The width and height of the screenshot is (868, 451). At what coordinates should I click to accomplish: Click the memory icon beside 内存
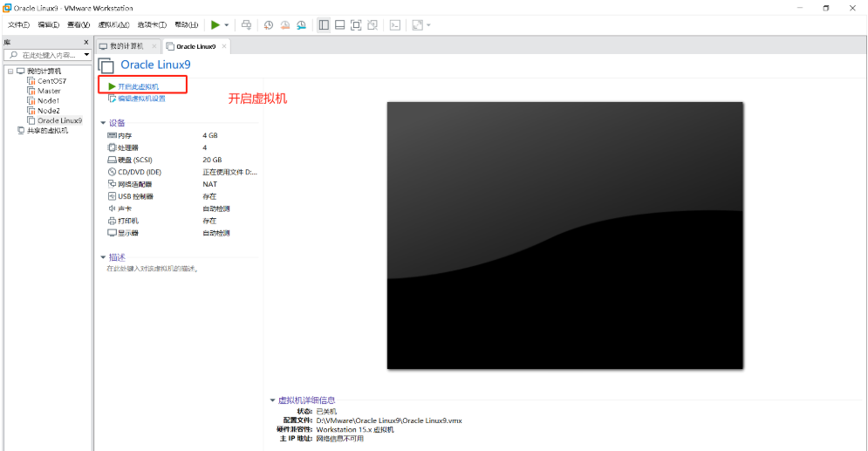click(112, 135)
